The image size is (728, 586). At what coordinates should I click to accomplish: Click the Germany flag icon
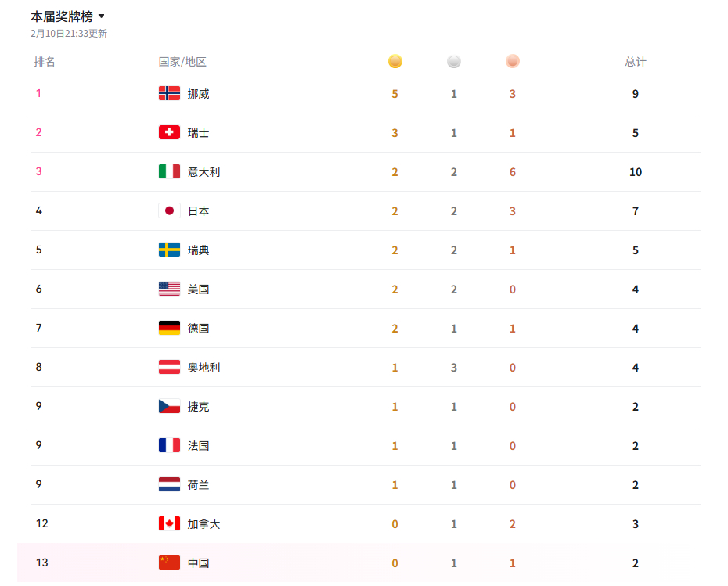(x=169, y=328)
